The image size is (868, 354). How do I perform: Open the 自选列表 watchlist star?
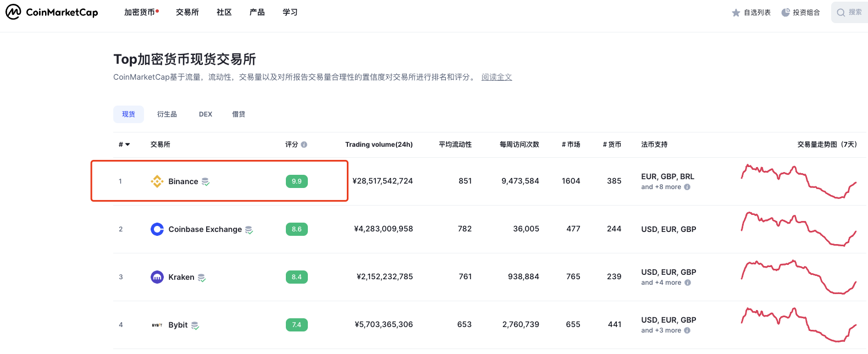[736, 13]
